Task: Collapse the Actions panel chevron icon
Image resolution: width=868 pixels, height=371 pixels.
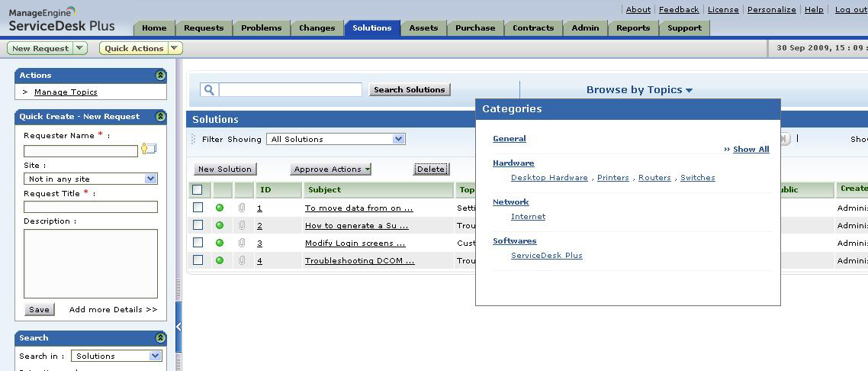Action: point(160,76)
